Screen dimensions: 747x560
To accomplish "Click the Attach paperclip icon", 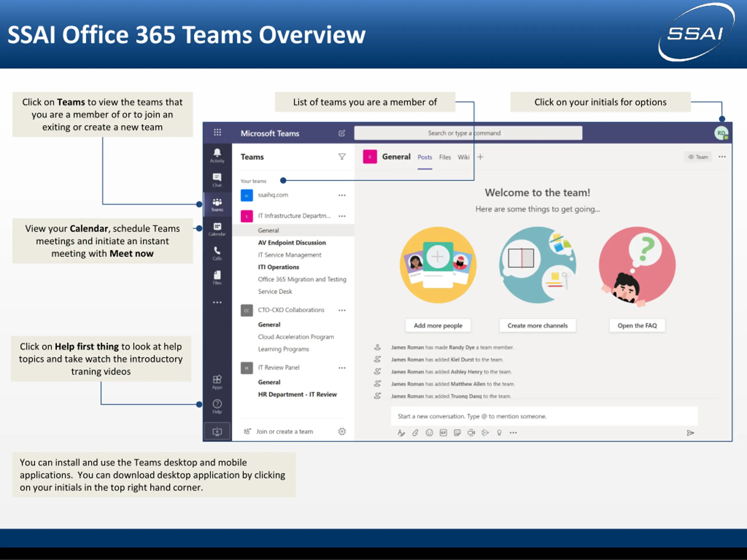I will [415, 433].
